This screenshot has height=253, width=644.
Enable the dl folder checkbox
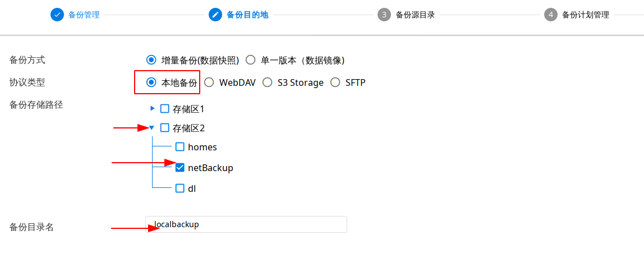(180, 188)
